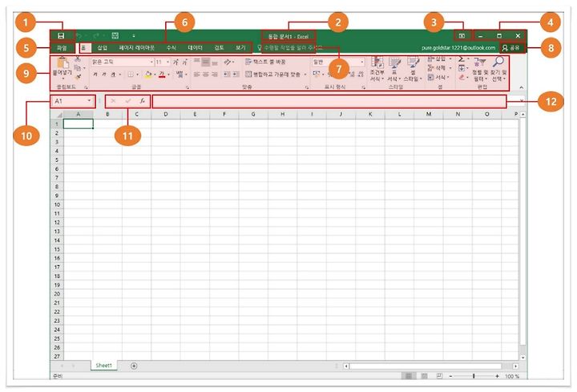Switch to the 보기 (View) tab
The height and width of the screenshot is (392, 577).
240,48
